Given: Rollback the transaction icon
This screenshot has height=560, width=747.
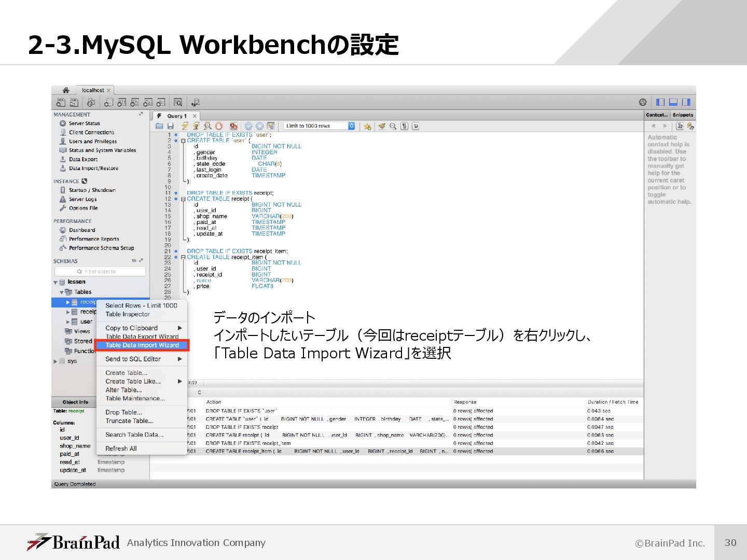Looking at the screenshot, I should (x=259, y=126).
